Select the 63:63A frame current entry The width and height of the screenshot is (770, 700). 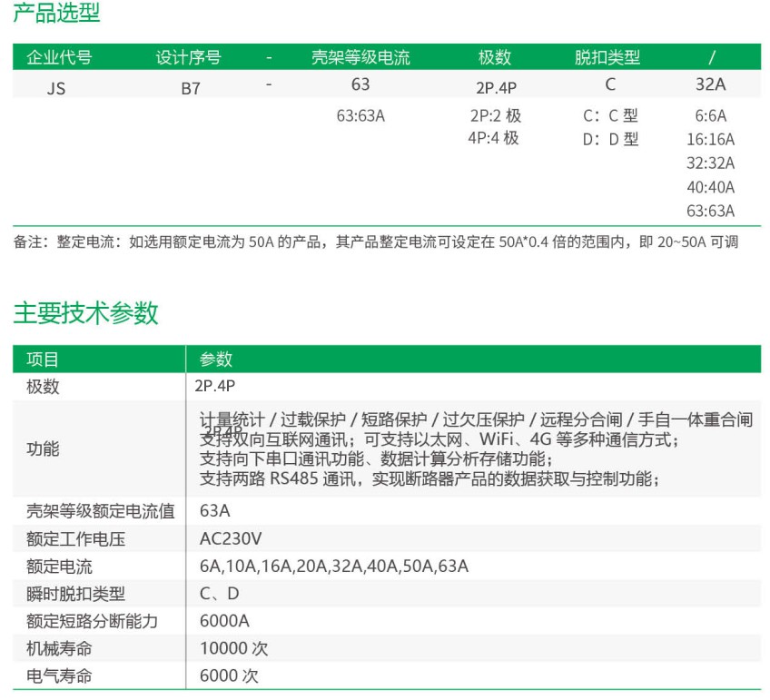tap(360, 116)
